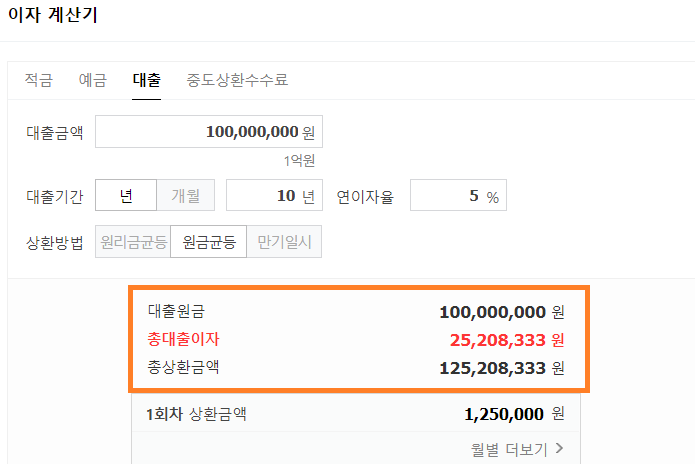Viewport: 695px width, 464px height.
Task: Click the 1회차 상환금액 1,250,000 원 value
Action: pos(514,414)
